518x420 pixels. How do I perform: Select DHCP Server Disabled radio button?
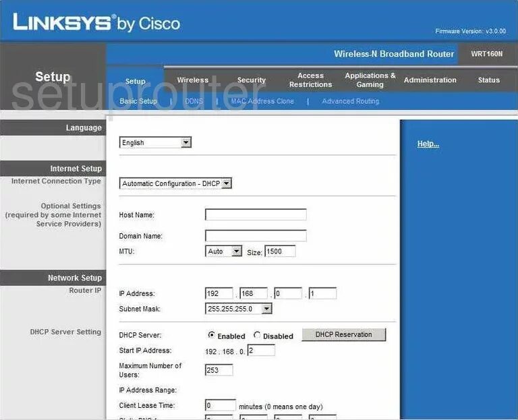click(257, 335)
